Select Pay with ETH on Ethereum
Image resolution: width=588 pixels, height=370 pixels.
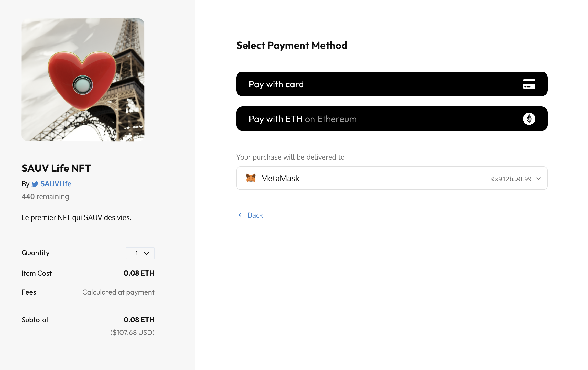click(x=391, y=119)
